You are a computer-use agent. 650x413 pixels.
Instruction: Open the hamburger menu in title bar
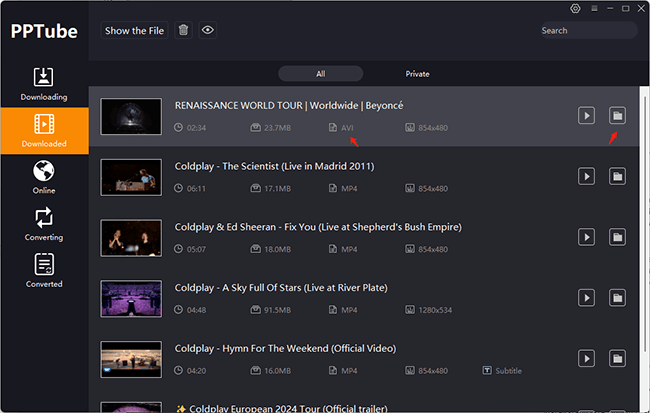[x=594, y=8]
